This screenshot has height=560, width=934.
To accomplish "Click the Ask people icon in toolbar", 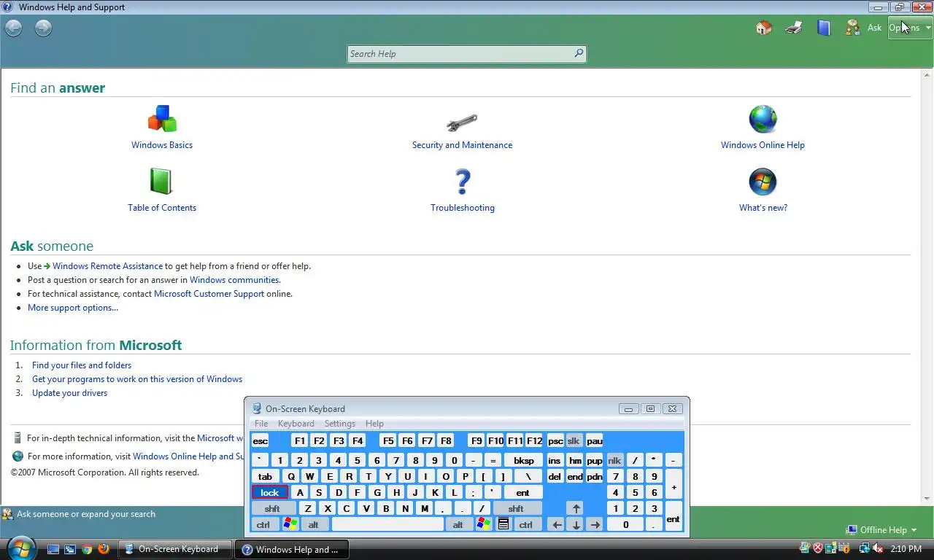I will [852, 28].
